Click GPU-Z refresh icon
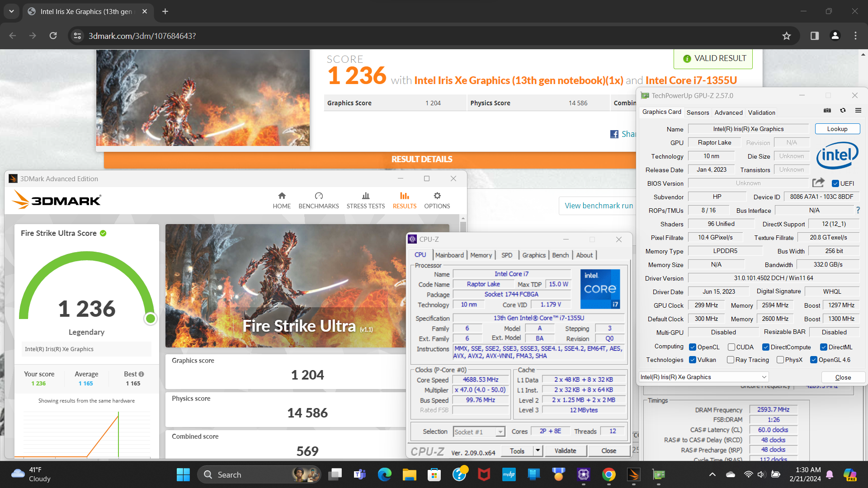This screenshot has height=488, width=868. pyautogui.click(x=843, y=111)
